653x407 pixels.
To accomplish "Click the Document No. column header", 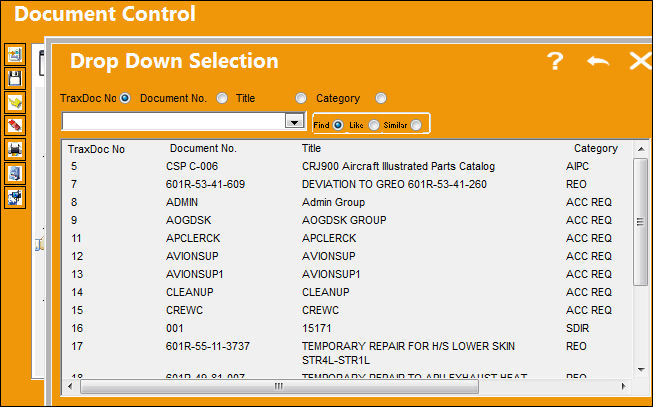I will [x=203, y=148].
